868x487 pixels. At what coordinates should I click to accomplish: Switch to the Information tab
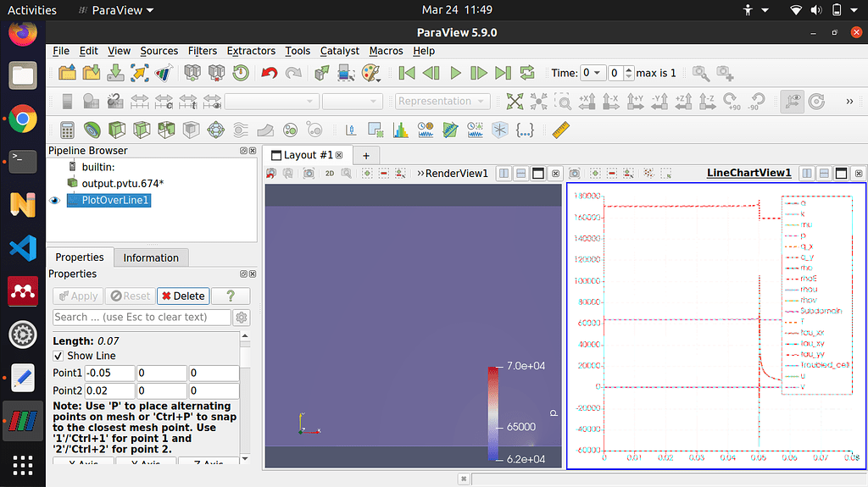coord(151,257)
